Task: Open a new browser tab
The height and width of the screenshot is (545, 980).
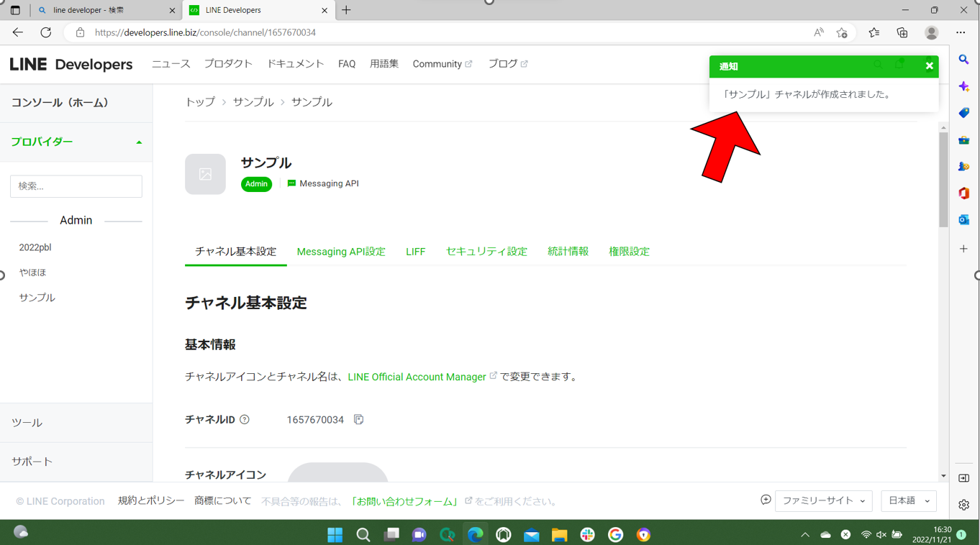Action: point(346,10)
